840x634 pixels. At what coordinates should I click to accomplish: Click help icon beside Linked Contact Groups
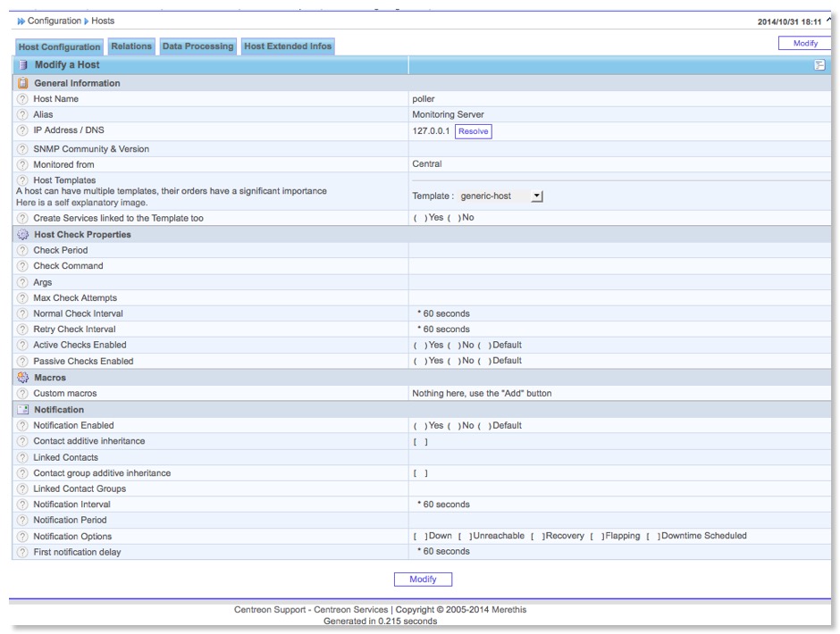pyautogui.click(x=22, y=489)
